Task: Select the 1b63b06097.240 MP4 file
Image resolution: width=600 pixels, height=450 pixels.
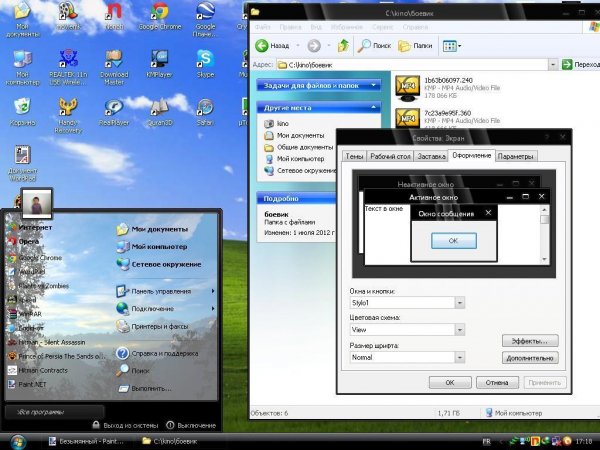Action: (x=448, y=88)
